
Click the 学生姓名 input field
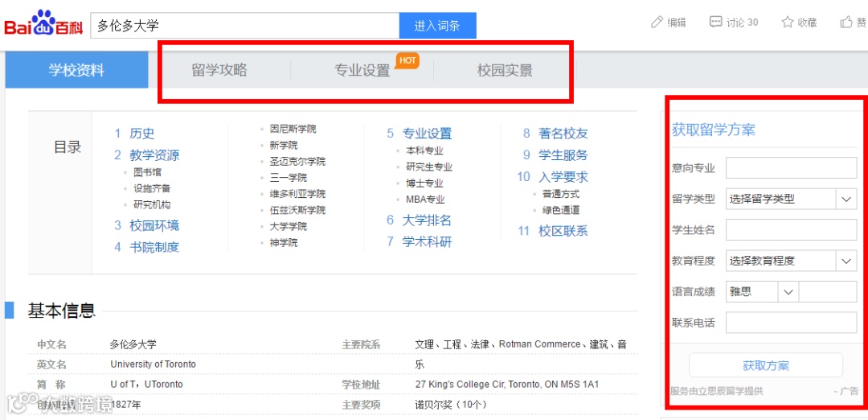(x=791, y=229)
